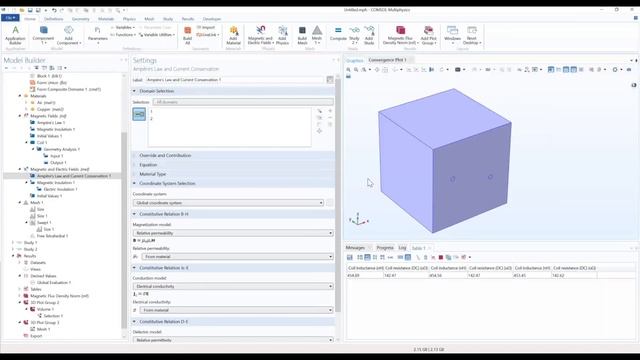Switch to the Results ribbon tab
Screen dimensions: 640x360
[x=188, y=19]
